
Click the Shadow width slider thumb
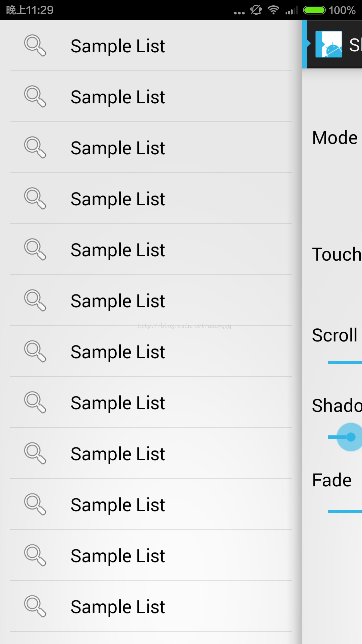(x=350, y=437)
